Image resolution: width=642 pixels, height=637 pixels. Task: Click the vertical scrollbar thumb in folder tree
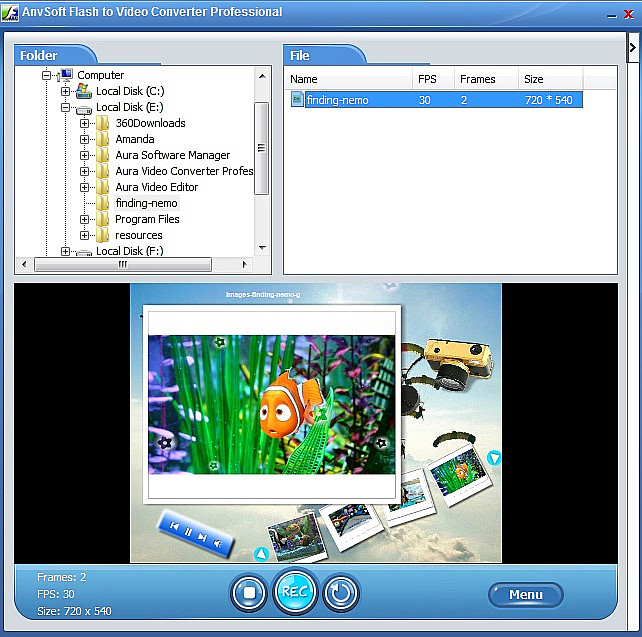pos(261,148)
